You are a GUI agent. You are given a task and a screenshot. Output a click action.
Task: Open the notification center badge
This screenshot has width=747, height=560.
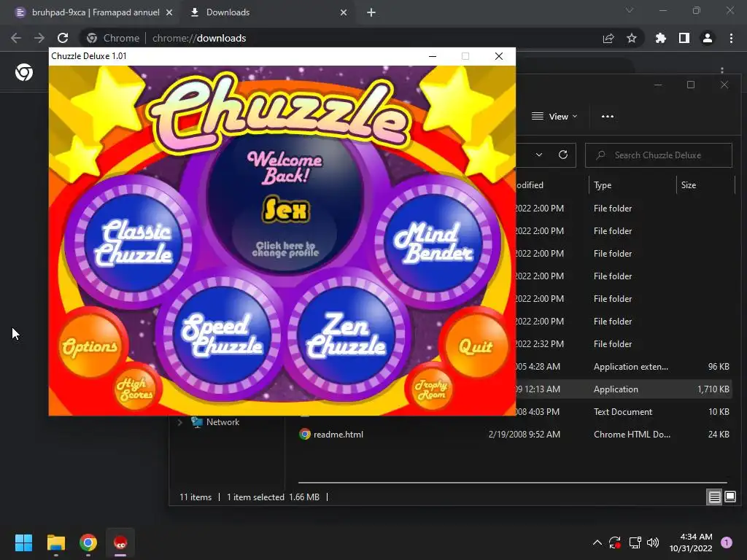727,542
